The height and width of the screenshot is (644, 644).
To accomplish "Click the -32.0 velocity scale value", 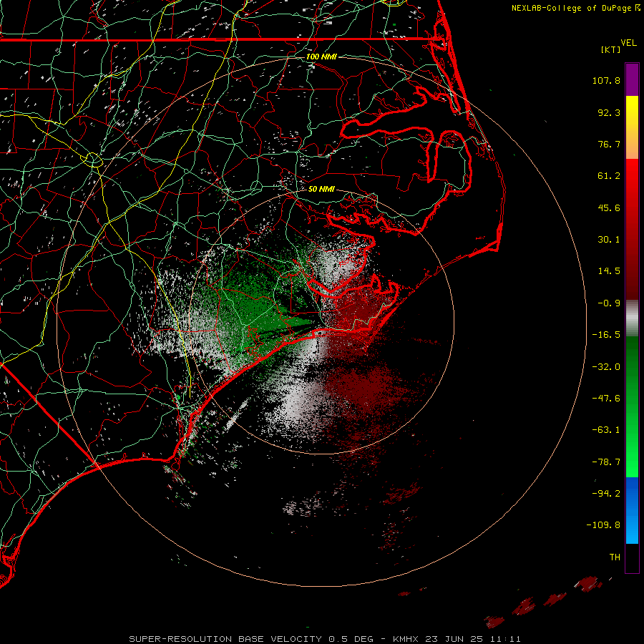I will pyautogui.click(x=606, y=367).
